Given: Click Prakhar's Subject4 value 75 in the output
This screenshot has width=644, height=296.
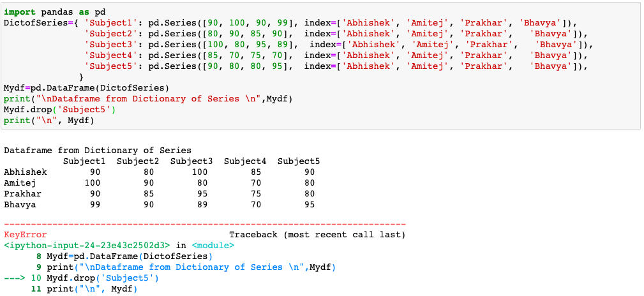Looking at the screenshot, I should 256,194.
